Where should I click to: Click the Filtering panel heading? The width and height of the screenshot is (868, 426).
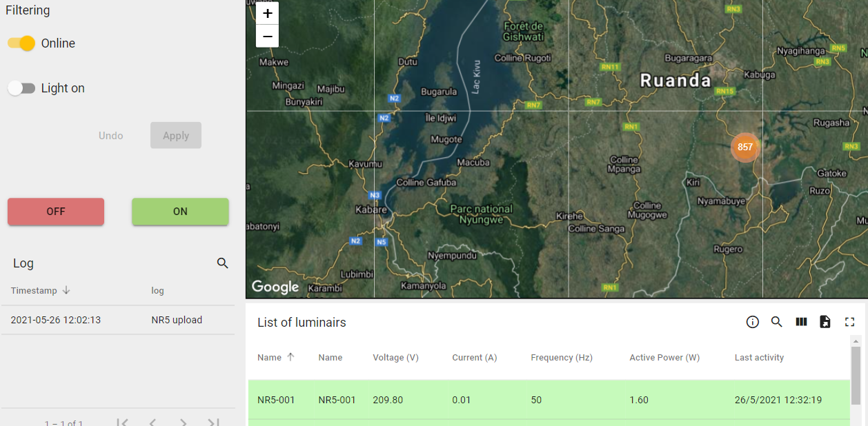coord(28,10)
